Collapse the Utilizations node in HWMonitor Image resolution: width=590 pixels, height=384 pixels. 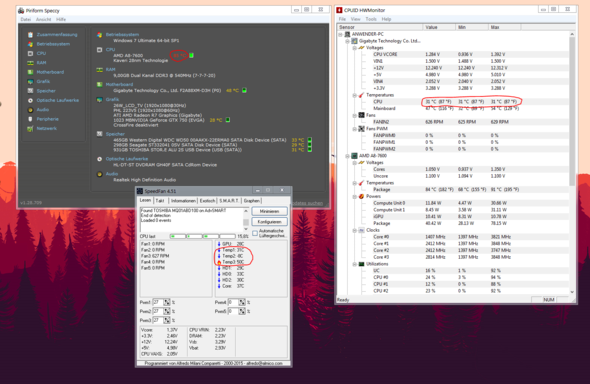tap(354, 264)
